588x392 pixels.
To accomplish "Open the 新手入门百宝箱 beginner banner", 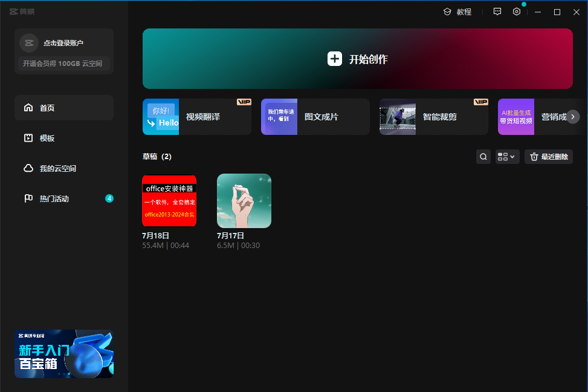I will tap(64, 354).
